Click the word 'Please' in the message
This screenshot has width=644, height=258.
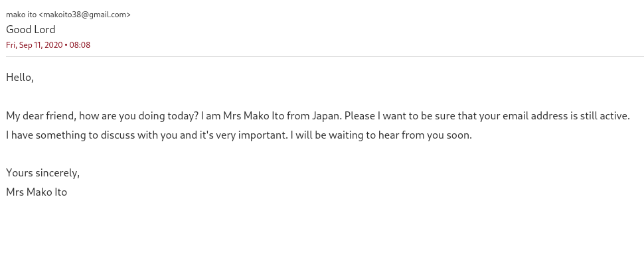[x=359, y=116]
